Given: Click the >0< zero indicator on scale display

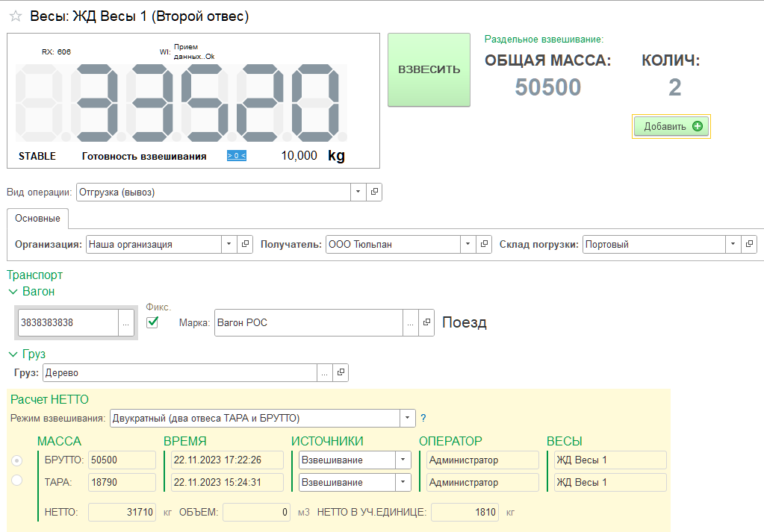Looking at the screenshot, I should pyautogui.click(x=236, y=156).
